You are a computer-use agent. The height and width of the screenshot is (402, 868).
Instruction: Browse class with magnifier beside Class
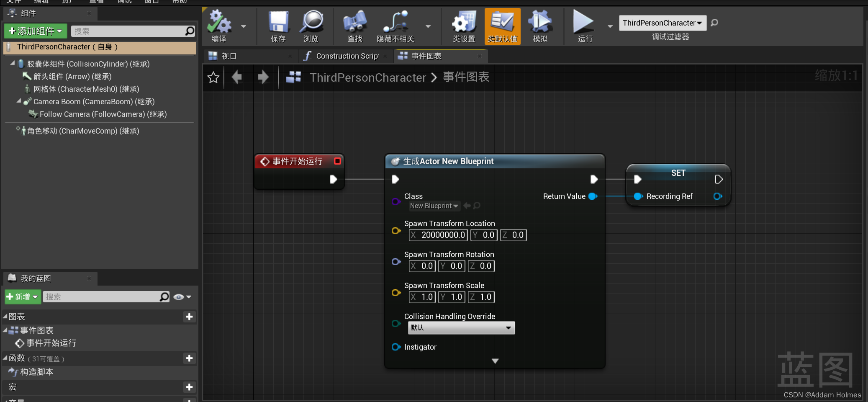pos(477,206)
